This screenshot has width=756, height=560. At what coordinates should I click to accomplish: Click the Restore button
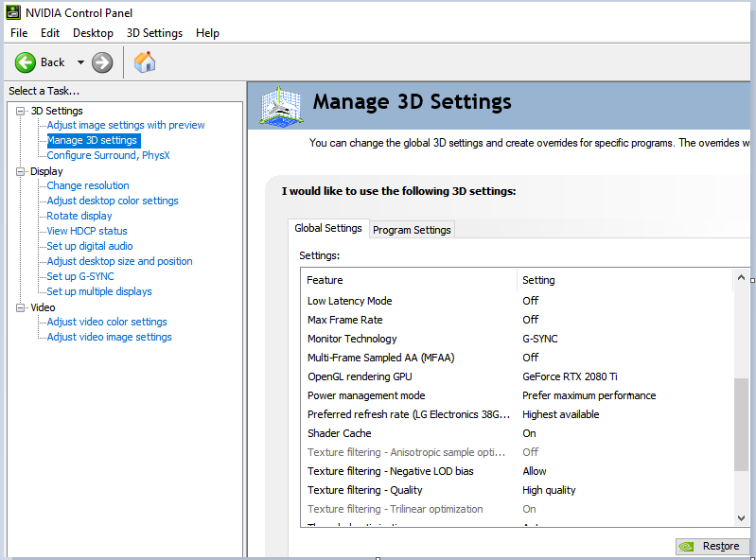pyautogui.click(x=712, y=546)
